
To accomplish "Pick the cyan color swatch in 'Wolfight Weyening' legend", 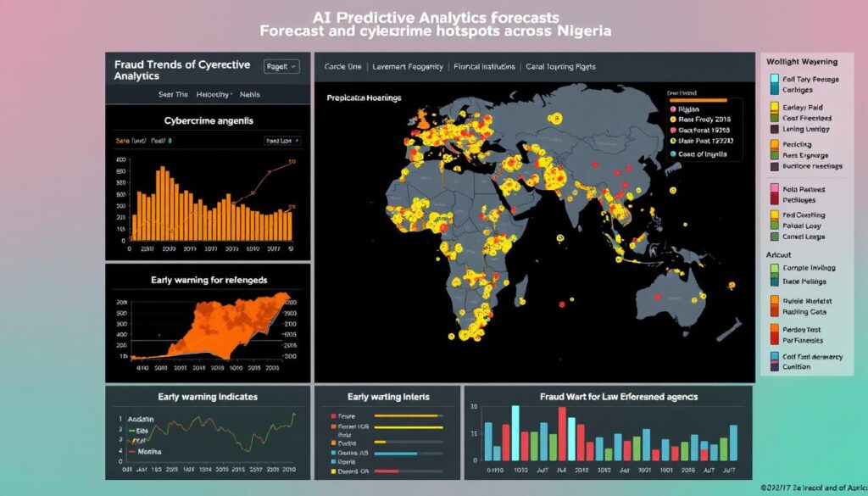I will (774, 80).
